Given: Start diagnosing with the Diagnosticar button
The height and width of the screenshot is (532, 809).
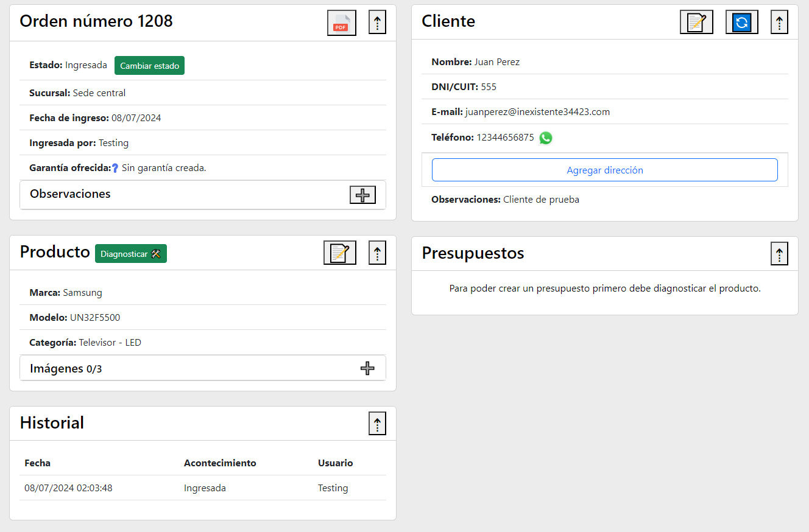Looking at the screenshot, I should (x=130, y=252).
